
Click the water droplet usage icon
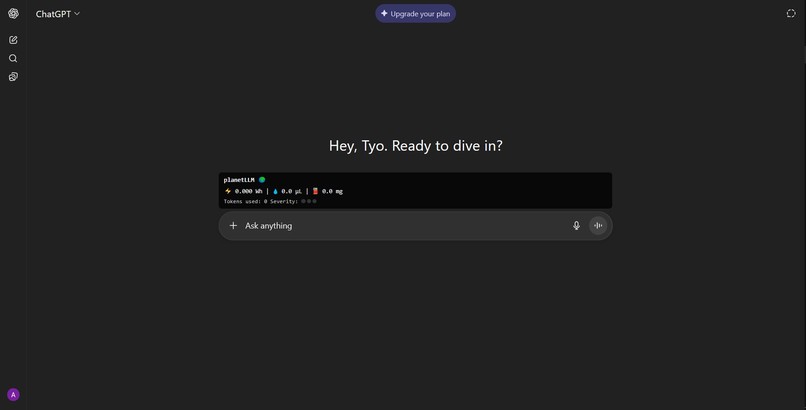275,191
